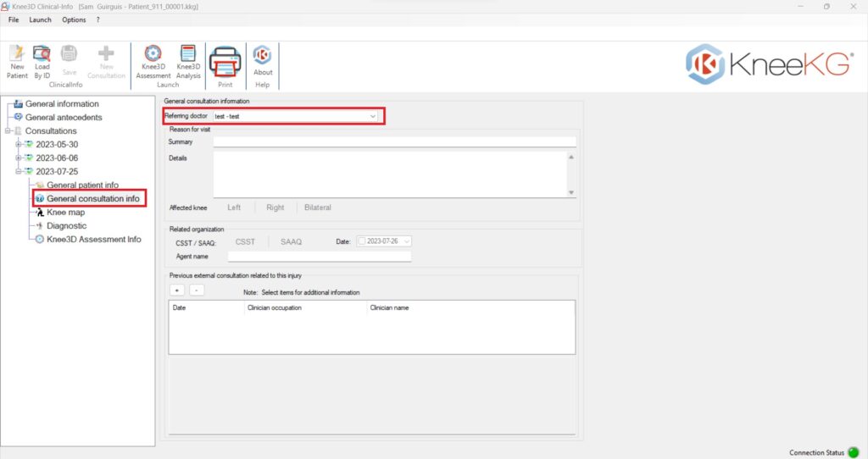Screen dimensions: 868x459
Task: Click the Print printer icon
Action: (225, 61)
